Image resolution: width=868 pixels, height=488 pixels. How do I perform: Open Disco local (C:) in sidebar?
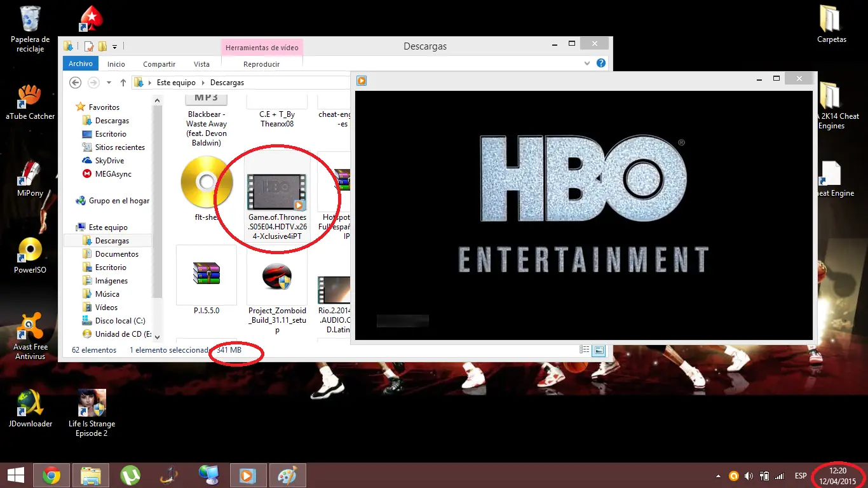coord(120,321)
